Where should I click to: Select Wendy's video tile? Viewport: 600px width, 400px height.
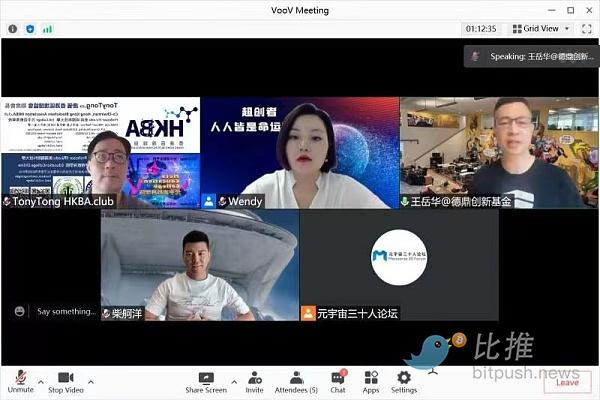coord(300,152)
